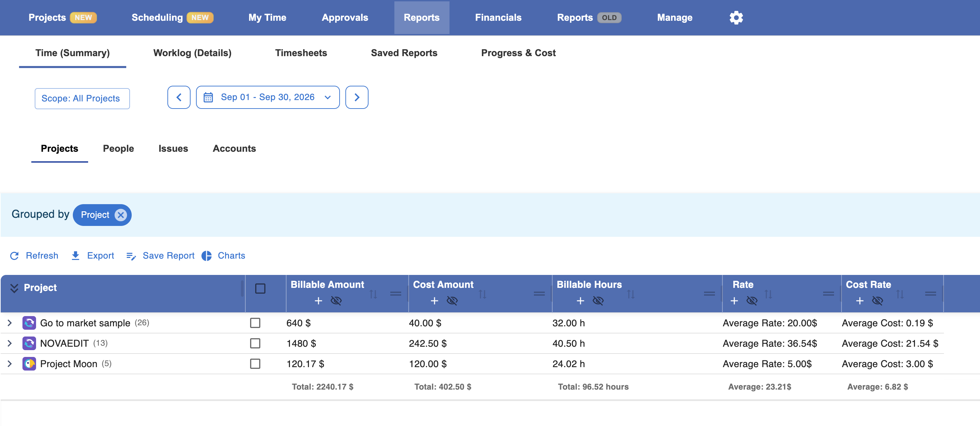The height and width of the screenshot is (426, 980).
Task: Check Go to market sample row checkbox
Action: click(255, 323)
